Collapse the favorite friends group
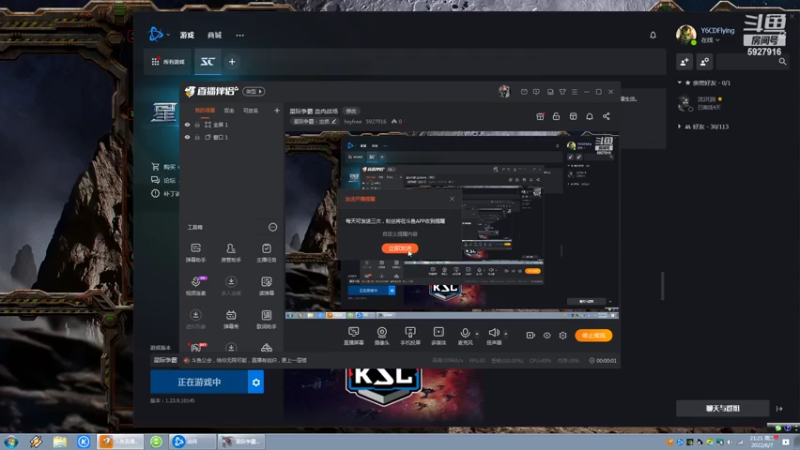This screenshot has height=450, width=800. pos(680,82)
